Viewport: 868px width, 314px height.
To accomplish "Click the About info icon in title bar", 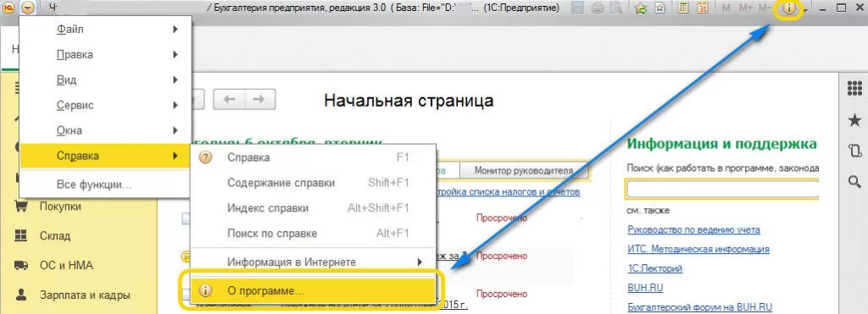I will tap(789, 8).
